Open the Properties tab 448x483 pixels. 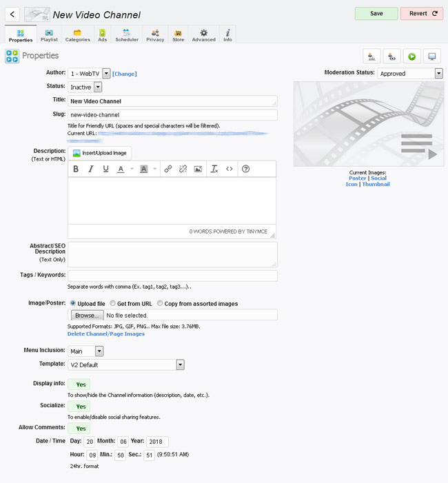(x=21, y=34)
